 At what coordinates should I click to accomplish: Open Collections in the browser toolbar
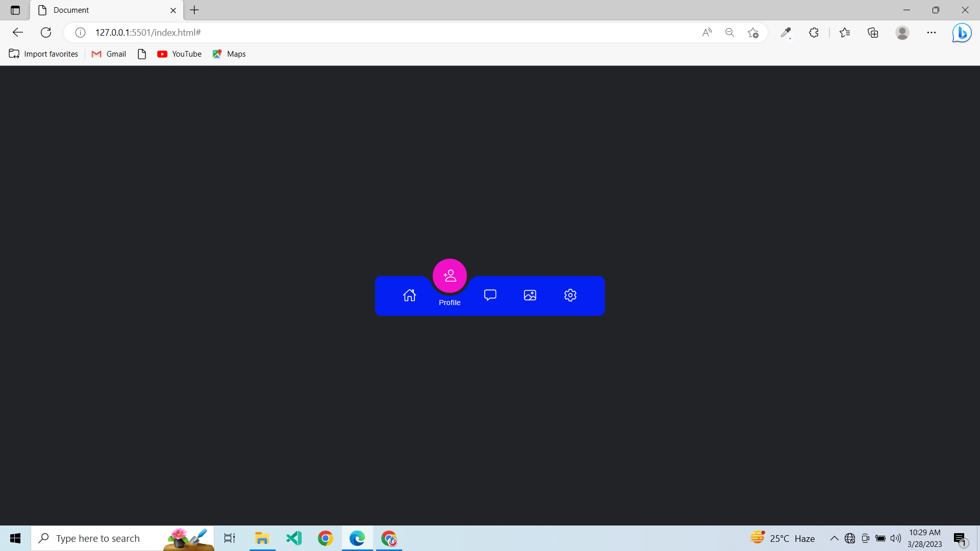click(x=873, y=32)
